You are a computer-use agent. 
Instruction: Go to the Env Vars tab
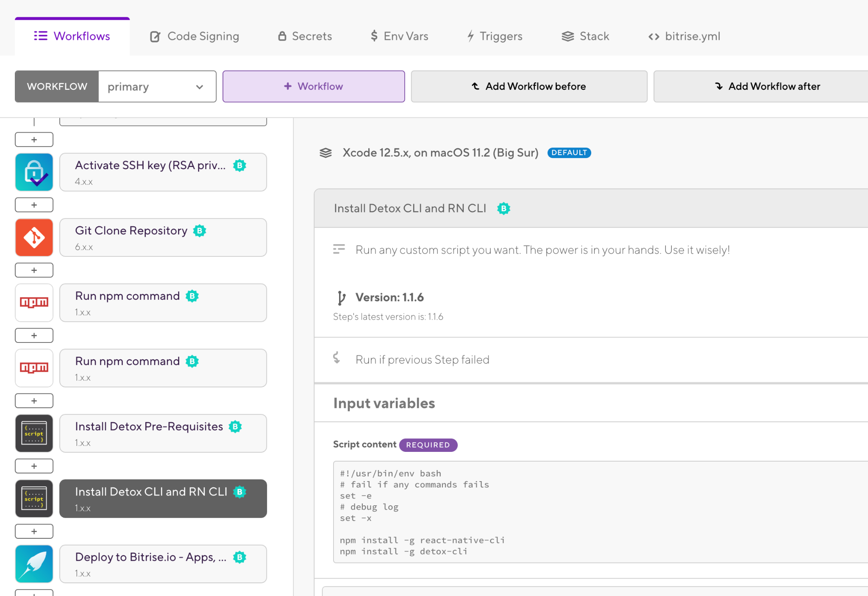399,36
